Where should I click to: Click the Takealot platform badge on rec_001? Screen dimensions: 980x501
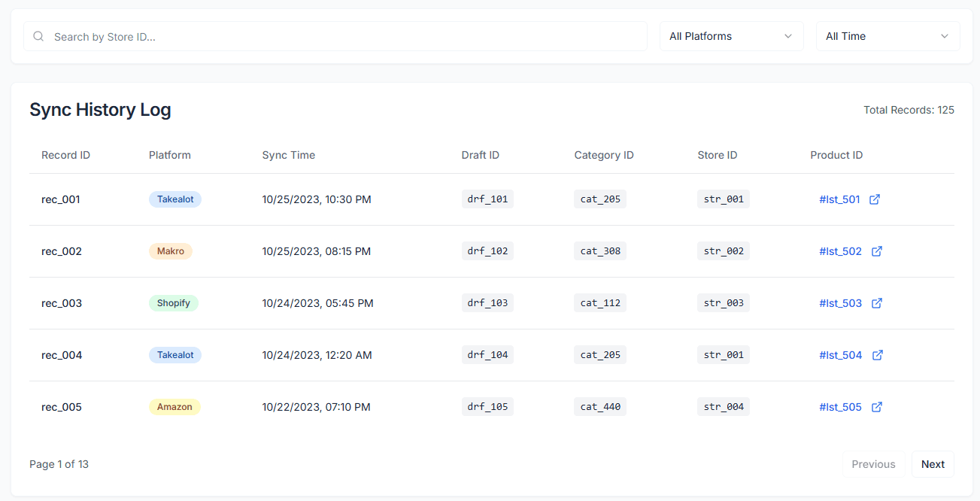(174, 199)
